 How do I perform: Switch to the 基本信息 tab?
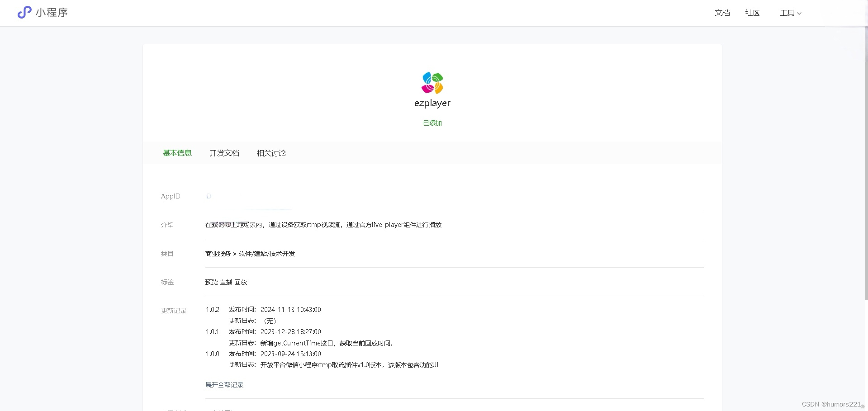point(177,153)
